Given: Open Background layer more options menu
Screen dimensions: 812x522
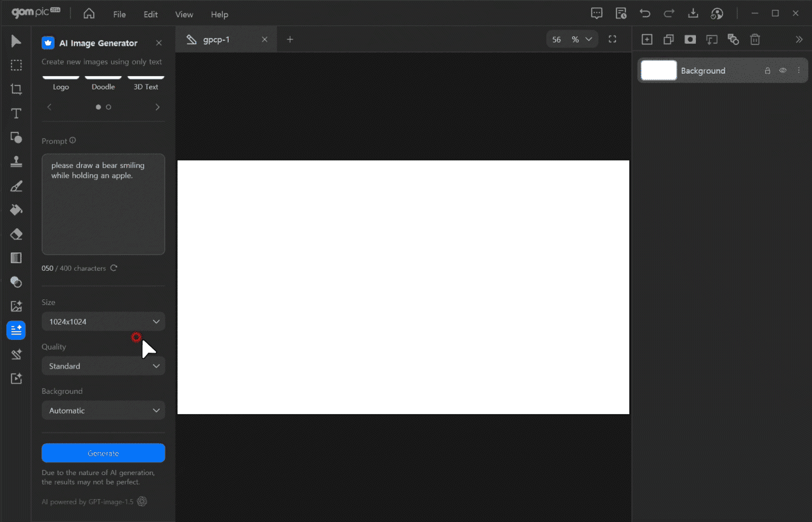Looking at the screenshot, I should 799,70.
